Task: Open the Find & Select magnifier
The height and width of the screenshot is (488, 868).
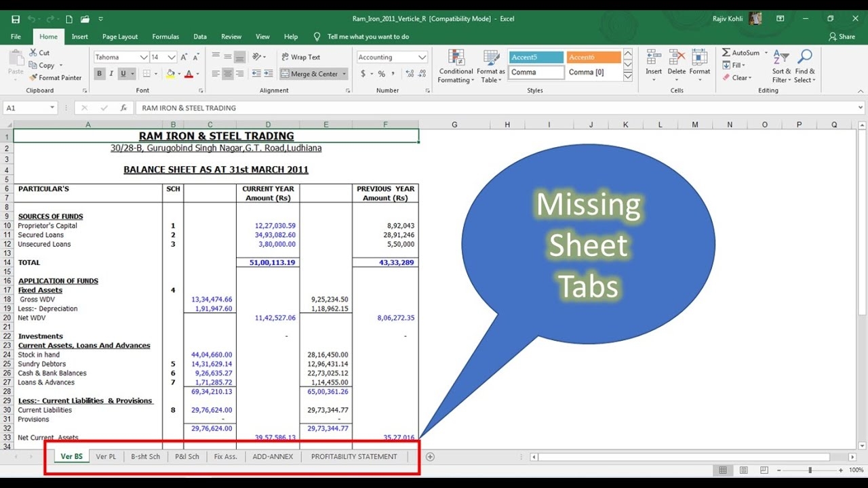Action: (805, 58)
